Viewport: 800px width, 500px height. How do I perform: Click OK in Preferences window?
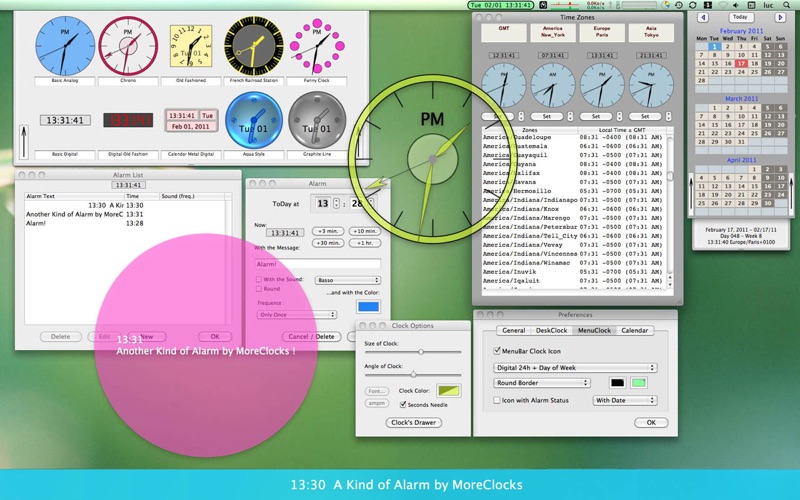[x=651, y=422]
